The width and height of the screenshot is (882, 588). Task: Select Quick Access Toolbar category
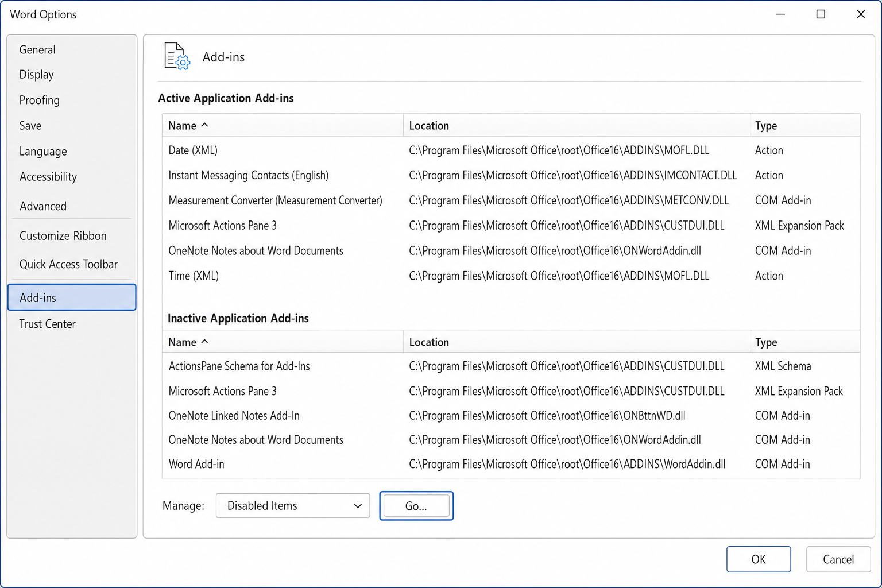[x=68, y=264]
